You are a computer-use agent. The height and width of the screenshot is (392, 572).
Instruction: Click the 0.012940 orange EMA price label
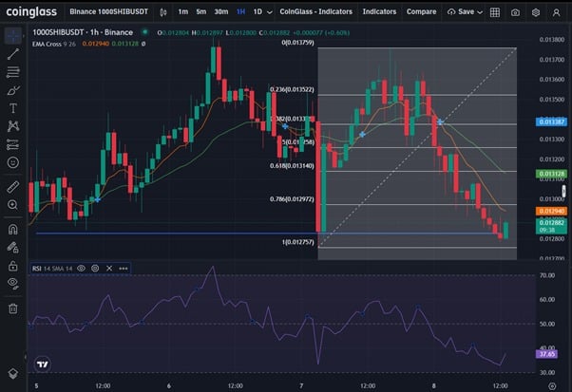[x=551, y=211]
